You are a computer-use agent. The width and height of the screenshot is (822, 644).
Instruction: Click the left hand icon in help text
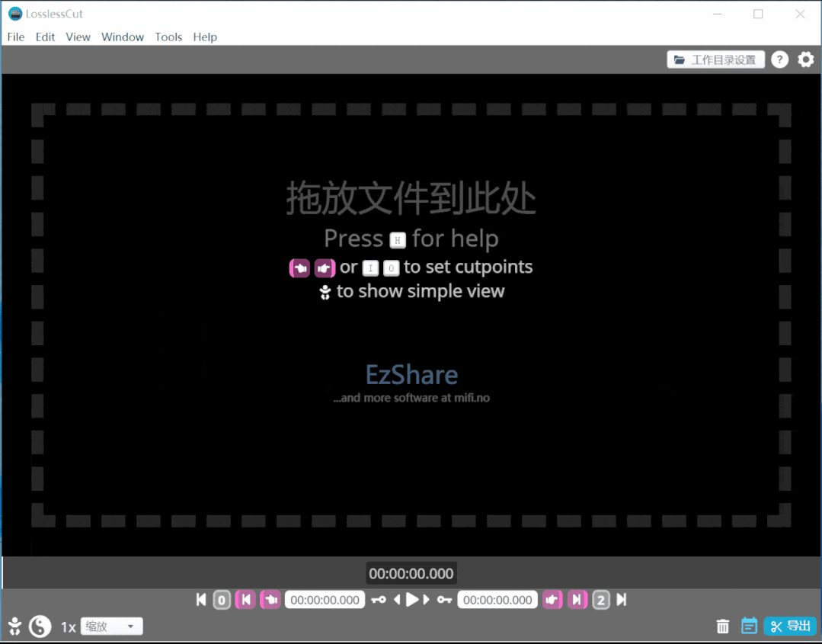coord(300,268)
